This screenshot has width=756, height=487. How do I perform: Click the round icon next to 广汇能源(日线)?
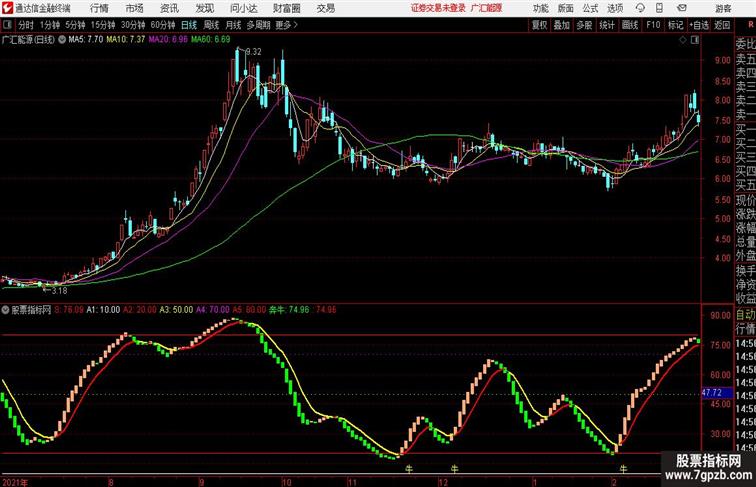[x=62, y=40]
